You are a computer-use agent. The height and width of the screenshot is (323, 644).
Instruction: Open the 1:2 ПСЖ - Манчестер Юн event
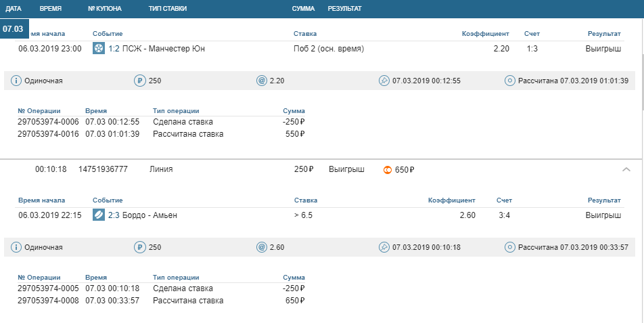pyautogui.click(x=156, y=49)
